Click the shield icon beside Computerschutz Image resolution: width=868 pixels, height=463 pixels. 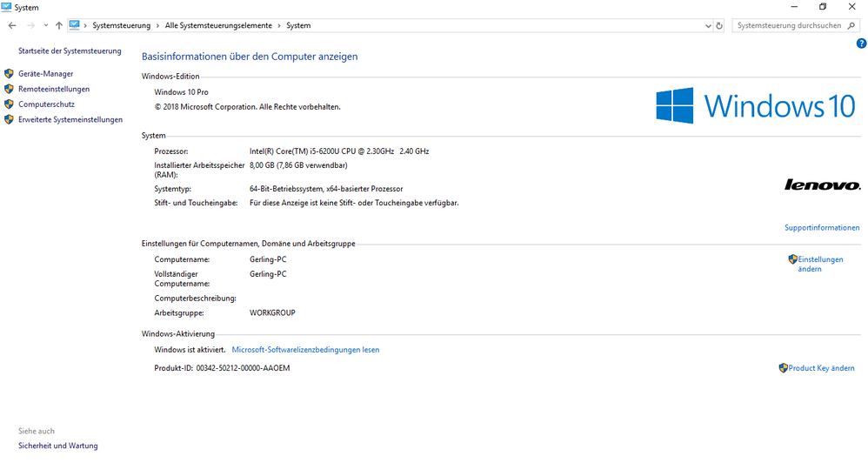coord(10,104)
